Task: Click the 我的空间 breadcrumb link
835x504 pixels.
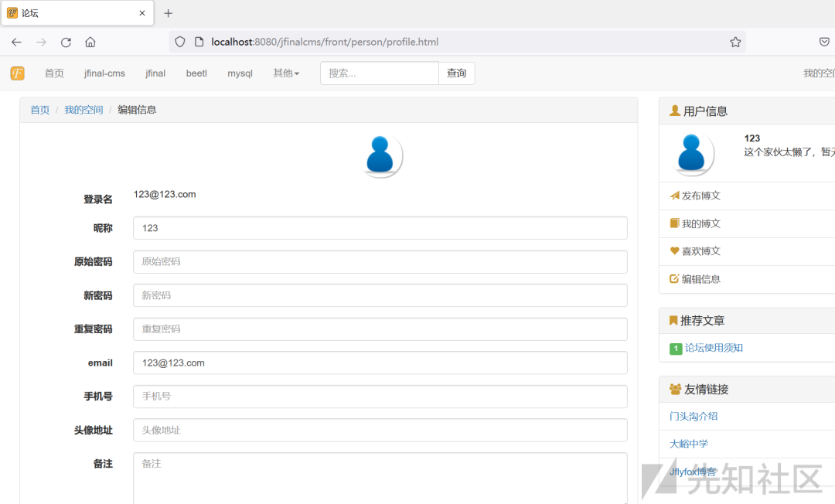Action: (83, 109)
